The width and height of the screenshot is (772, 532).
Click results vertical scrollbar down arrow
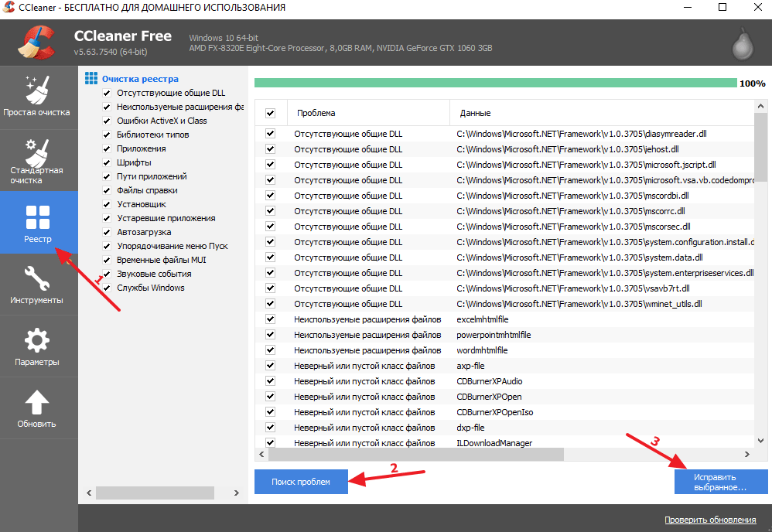[760, 441]
